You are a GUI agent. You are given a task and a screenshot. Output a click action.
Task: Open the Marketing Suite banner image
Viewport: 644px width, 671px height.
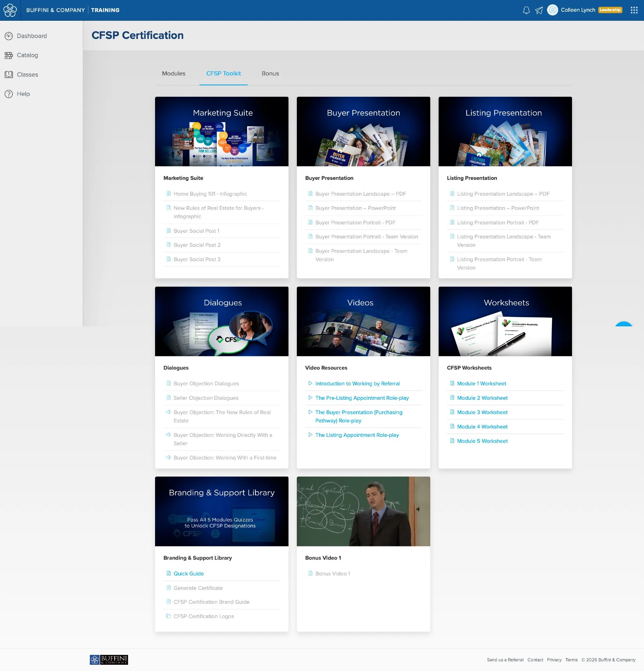coord(222,131)
